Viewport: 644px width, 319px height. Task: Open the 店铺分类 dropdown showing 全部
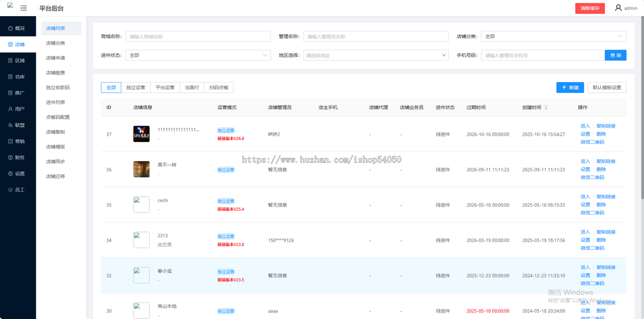pyautogui.click(x=553, y=36)
